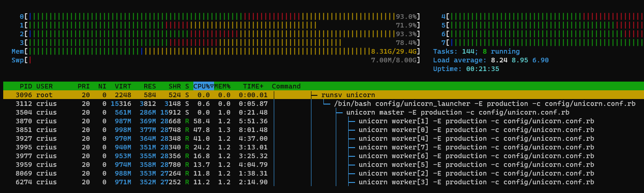Toggle sort order on highlighted CPU% header
Viewport: 644px width, 193px height.
(x=203, y=86)
